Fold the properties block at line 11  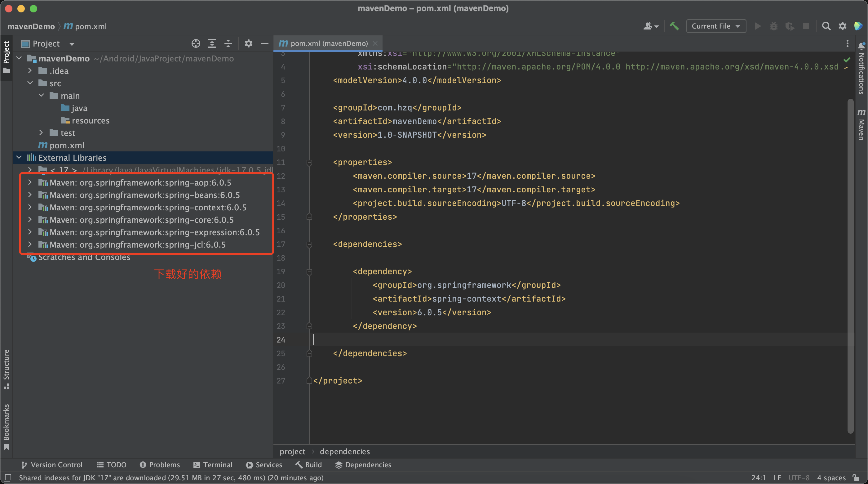tap(309, 163)
